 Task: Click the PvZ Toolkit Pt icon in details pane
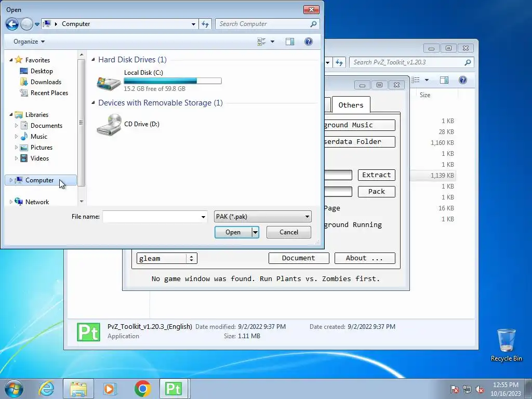[x=88, y=332]
